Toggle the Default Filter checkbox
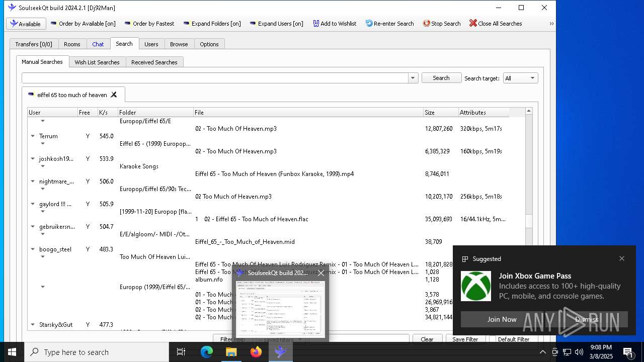Viewport: 644px width, 362px height. tap(493, 339)
